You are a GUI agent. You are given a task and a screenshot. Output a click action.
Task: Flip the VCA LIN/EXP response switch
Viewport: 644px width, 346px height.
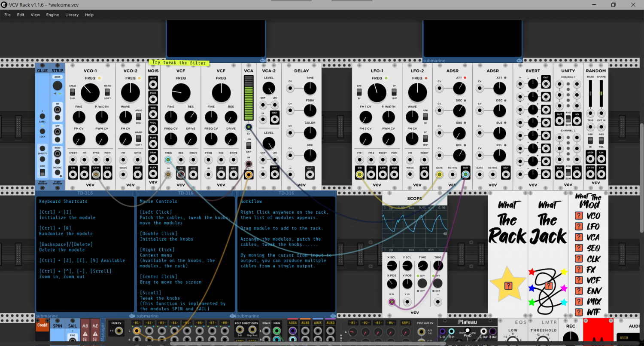click(x=249, y=146)
